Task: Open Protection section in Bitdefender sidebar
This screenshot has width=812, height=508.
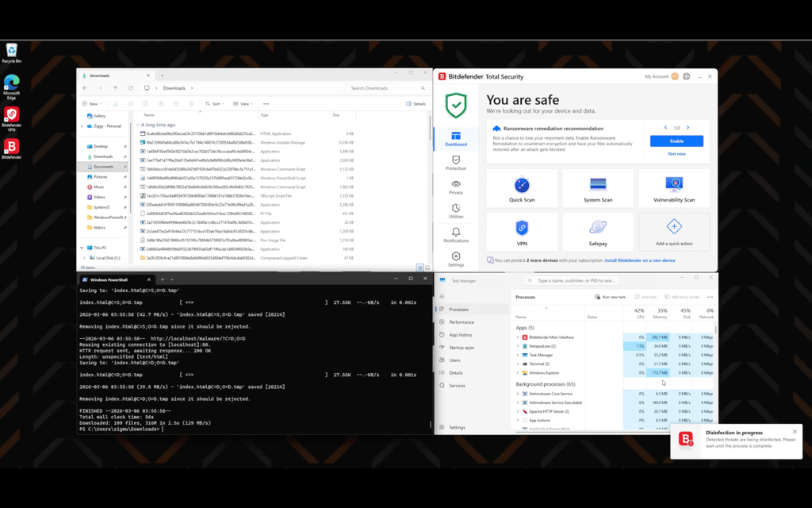Action: (456, 163)
